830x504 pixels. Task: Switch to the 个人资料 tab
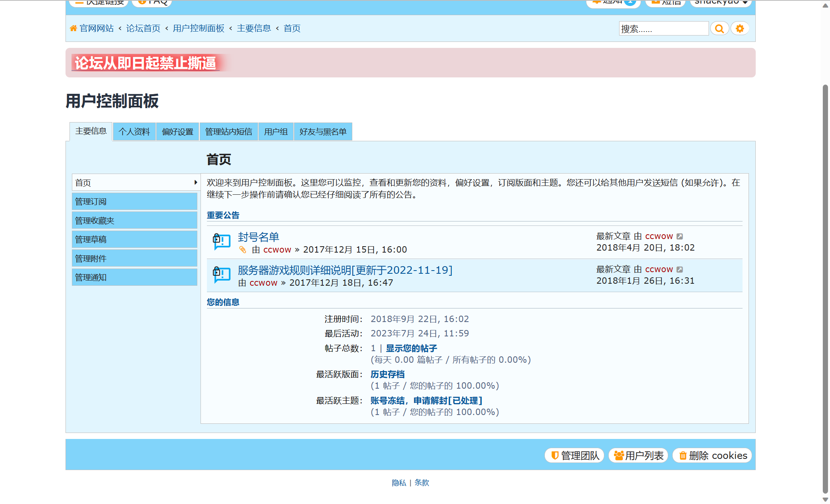134,131
